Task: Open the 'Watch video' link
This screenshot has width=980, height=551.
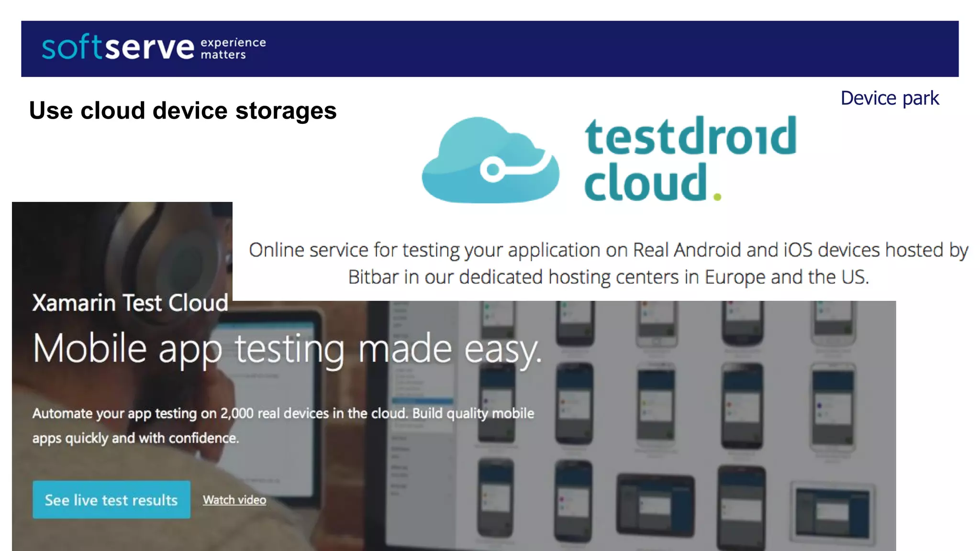Action: pyautogui.click(x=234, y=500)
